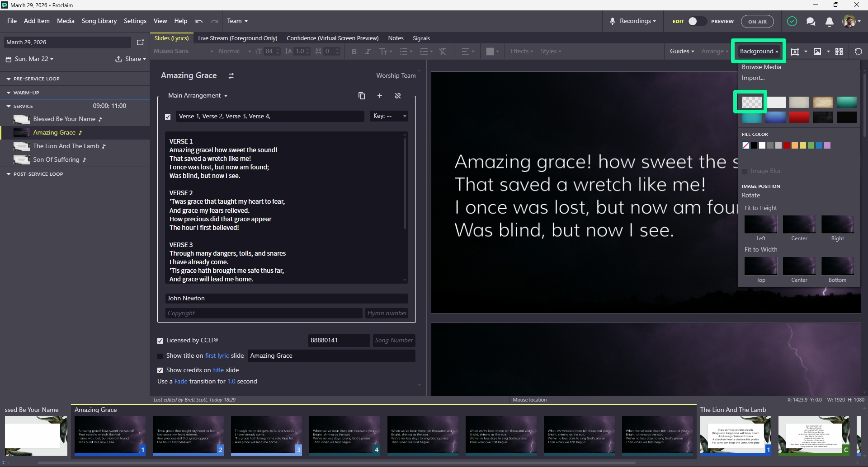The image size is (868, 467).
Task: Click the undo arrow icon
Action: click(199, 21)
